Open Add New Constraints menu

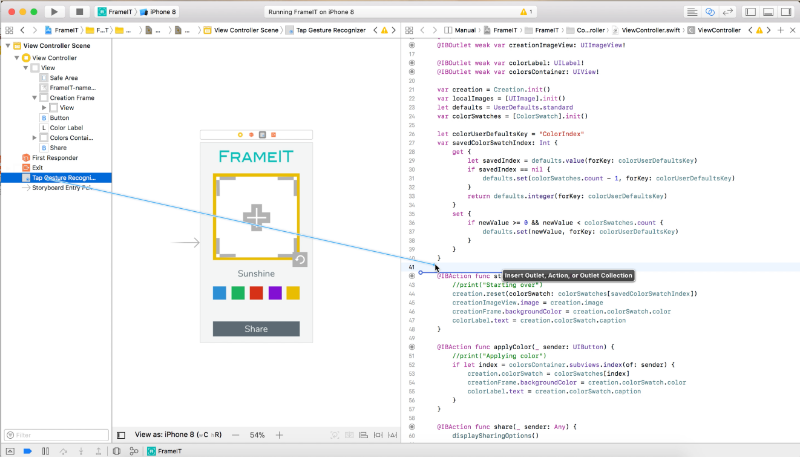point(378,435)
